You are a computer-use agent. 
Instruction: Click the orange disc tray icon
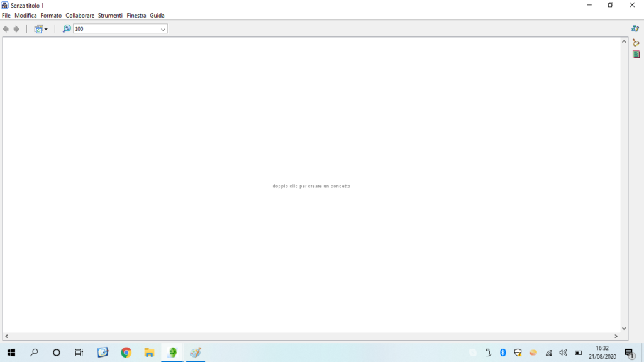coord(533,353)
